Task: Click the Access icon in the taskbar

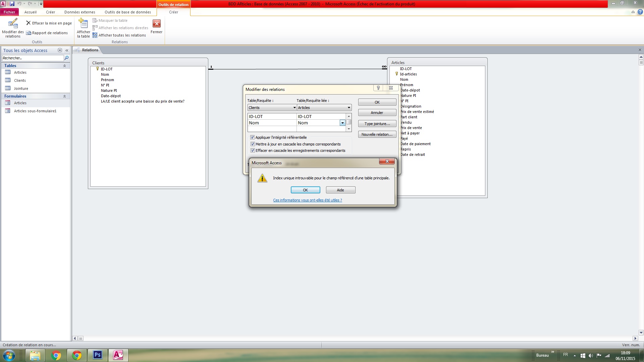Action: point(118,355)
